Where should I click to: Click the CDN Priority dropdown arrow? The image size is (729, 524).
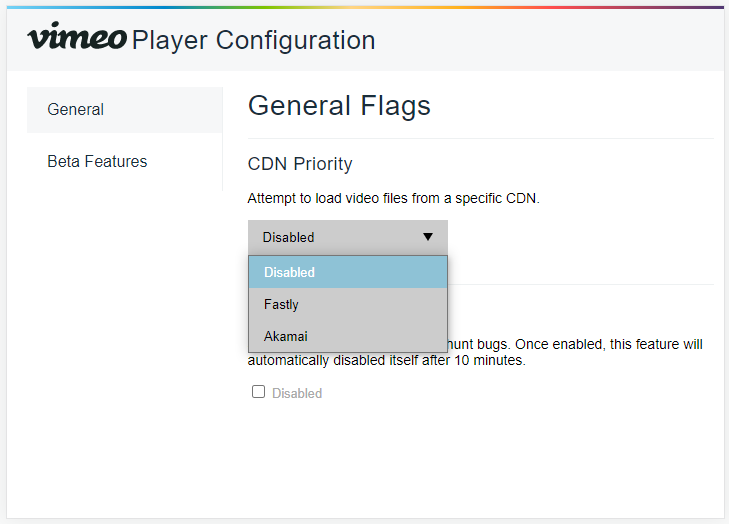coord(428,237)
